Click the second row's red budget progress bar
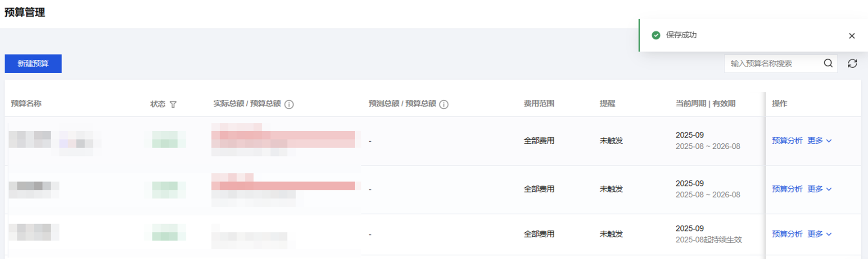868x262 pixels. [283, 186]
